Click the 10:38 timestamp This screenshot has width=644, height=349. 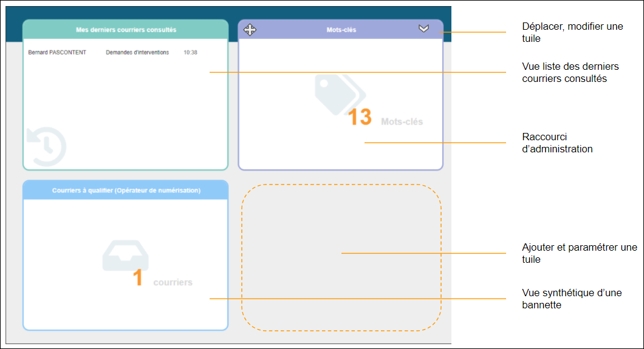tap(190, 53)
